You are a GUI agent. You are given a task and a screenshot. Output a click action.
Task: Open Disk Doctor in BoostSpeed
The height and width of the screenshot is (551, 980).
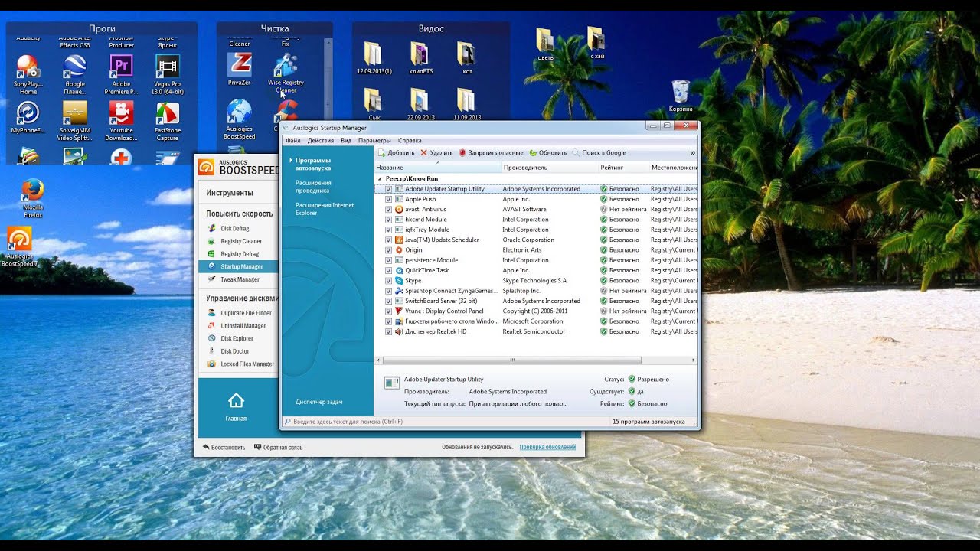234,351
